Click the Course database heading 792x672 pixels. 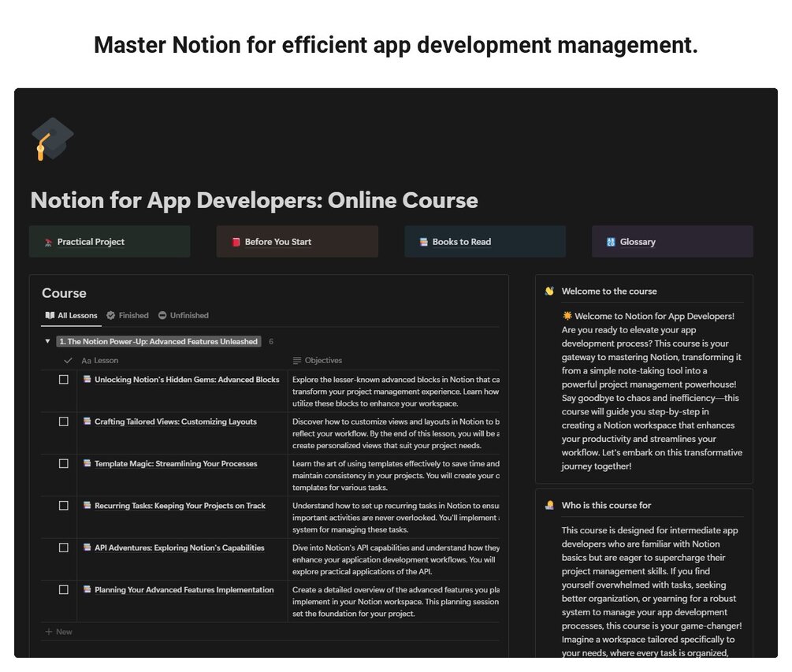(x=64, y=293)
